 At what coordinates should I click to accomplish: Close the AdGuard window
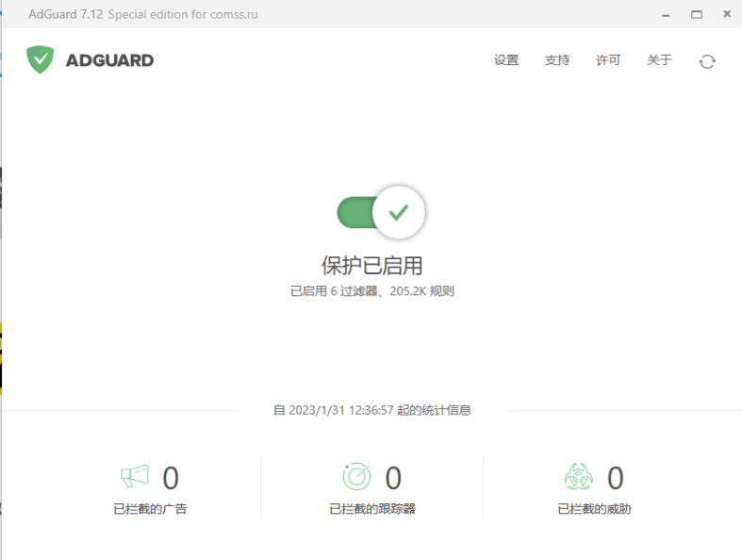coord(727,14)
